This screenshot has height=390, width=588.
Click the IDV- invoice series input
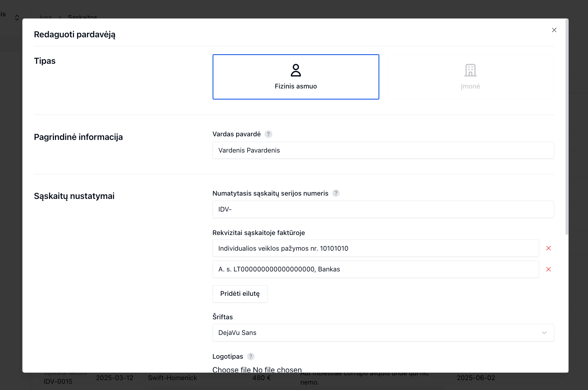tap(383, 209)
